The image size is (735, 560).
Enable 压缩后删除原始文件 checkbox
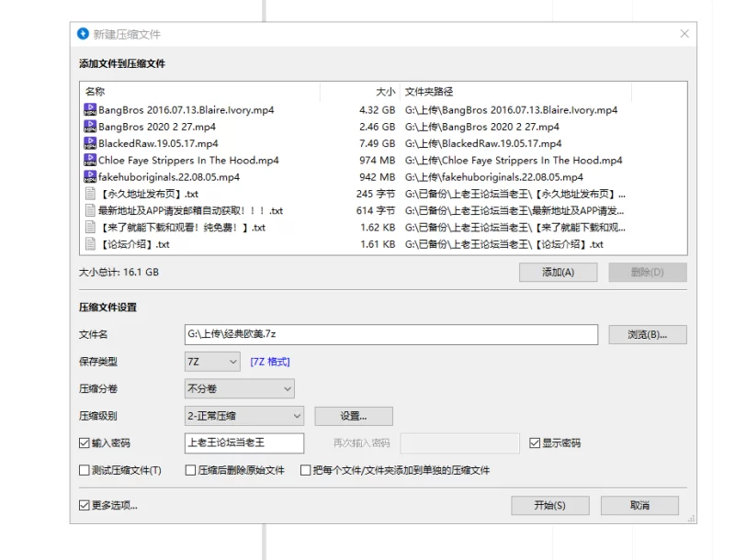tap(190, 470)
